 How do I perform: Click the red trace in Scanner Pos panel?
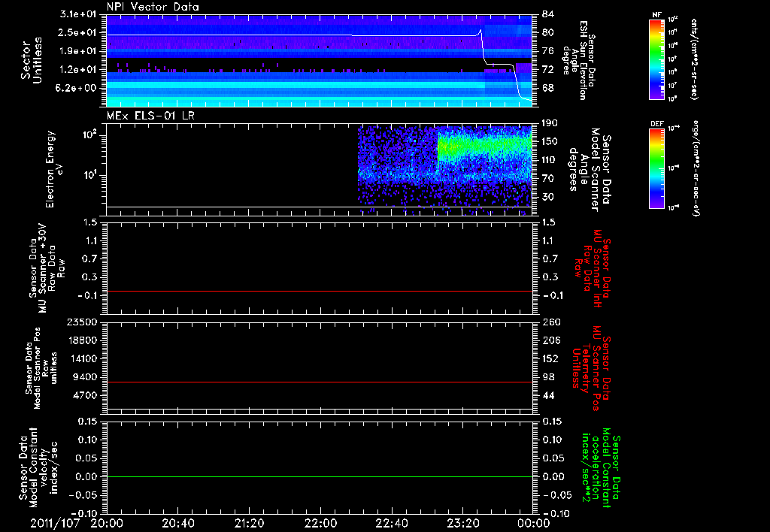tap(320, 382)
